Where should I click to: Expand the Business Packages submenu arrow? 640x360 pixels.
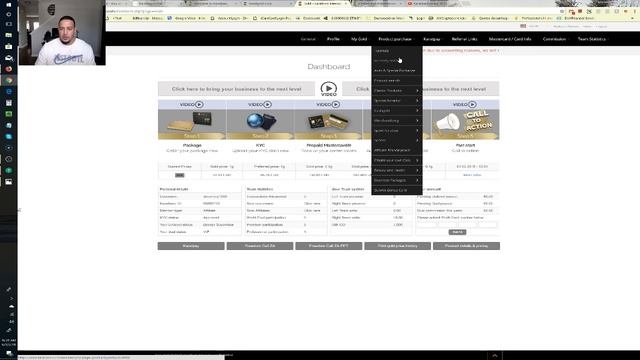point(417,180)
